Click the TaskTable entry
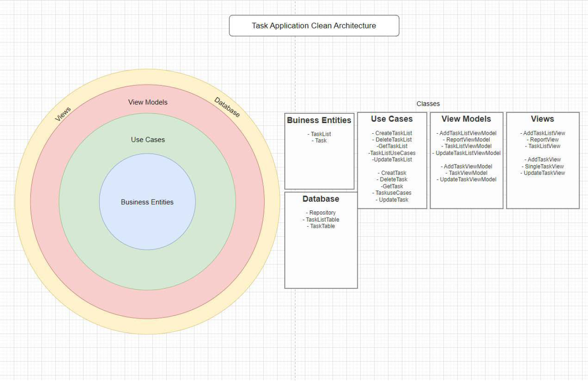The height and width of the screenshot is (385, 588). coord(321,226)
